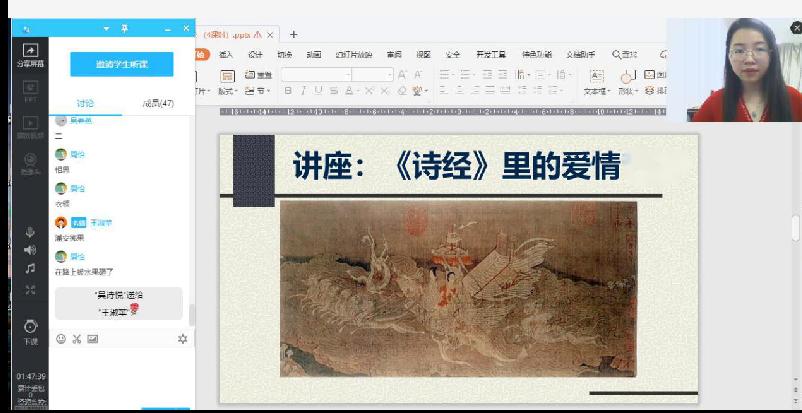Open the 幻灯片放映 ribbon tab
Viewport: 802px width, 413px height.
[x=354, y=54]
